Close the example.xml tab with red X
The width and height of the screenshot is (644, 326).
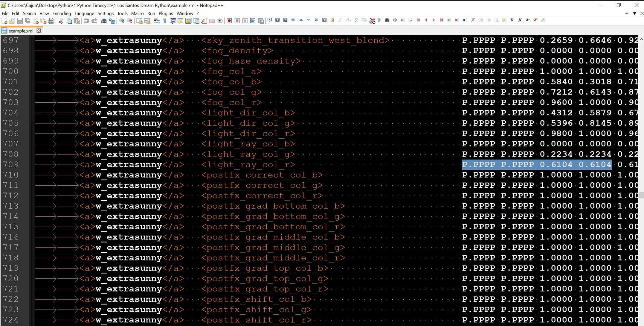(x=39, y=31)
